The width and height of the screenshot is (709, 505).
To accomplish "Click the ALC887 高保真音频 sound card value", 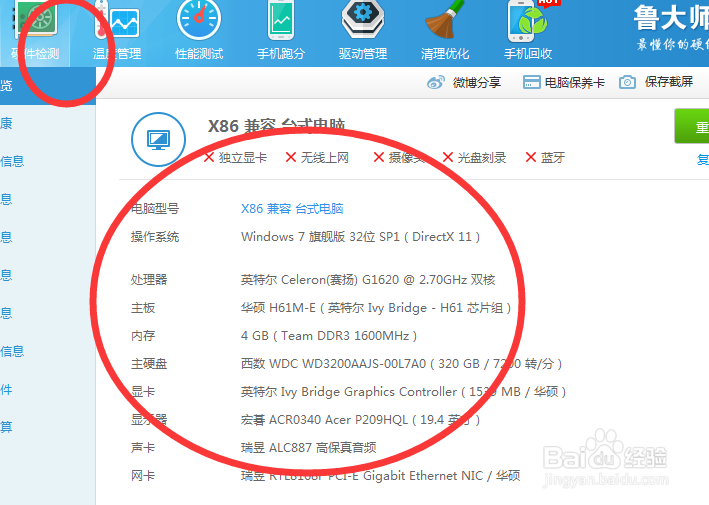I will point(309,448).
